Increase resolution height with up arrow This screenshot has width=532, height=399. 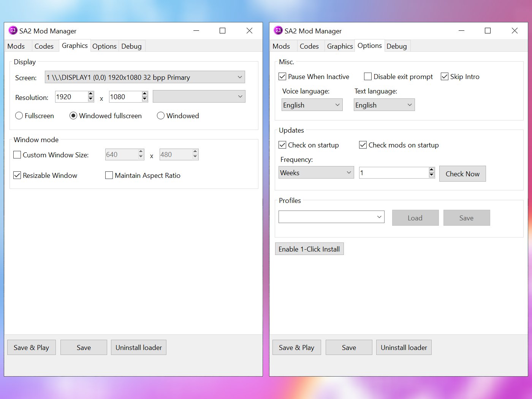point(145,94)
